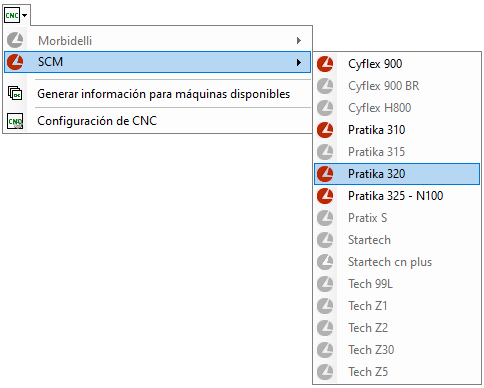Click the grey Morbidelli logo icon
The image size is (484, 388).
coord(15,41)
